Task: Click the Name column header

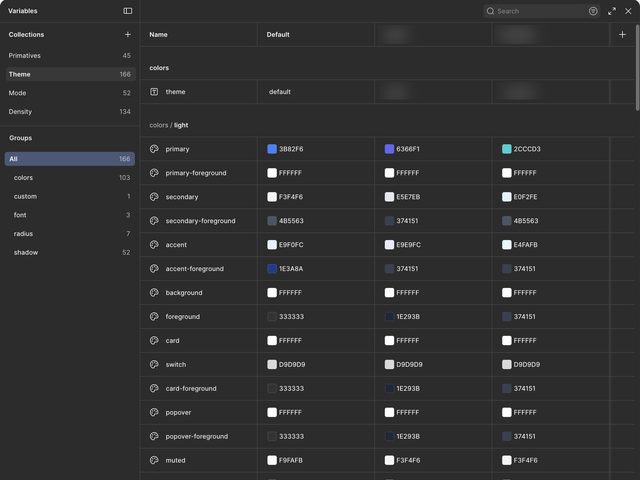Action: 158,35
